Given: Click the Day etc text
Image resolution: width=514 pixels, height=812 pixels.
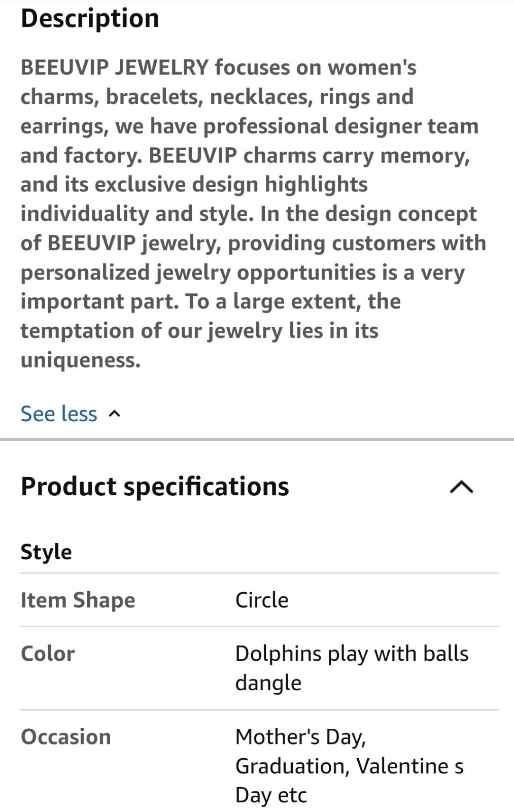Looking at the screenshot, I should point(271,795).
